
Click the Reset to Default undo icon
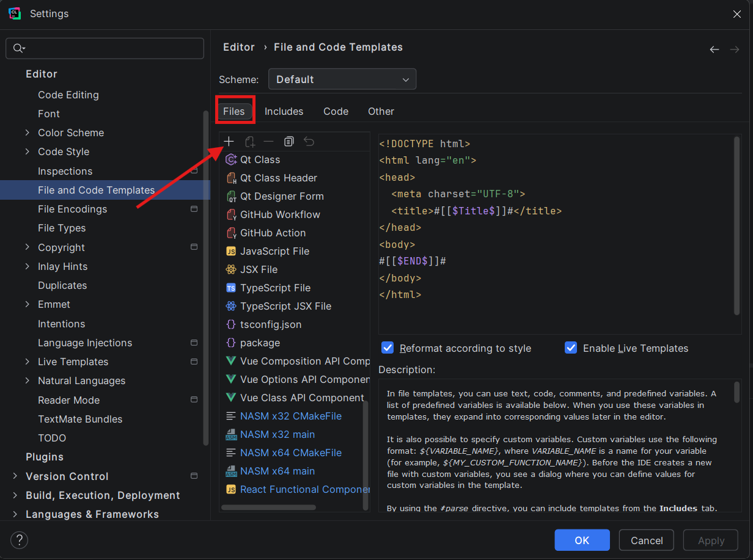309,142
